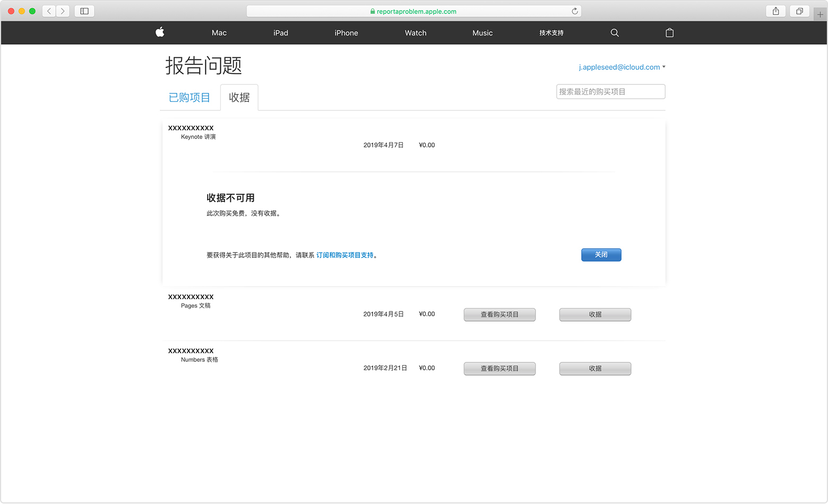Select the 收据 tab
Image resolution: width=828 pixels, height=504 pixels.
(239, 98)
